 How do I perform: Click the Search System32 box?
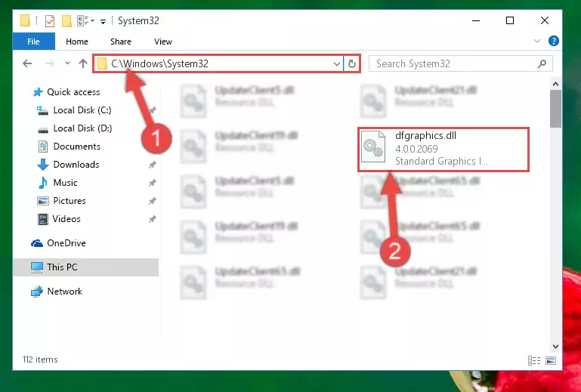pyautogui.click(x=461, y=63)
